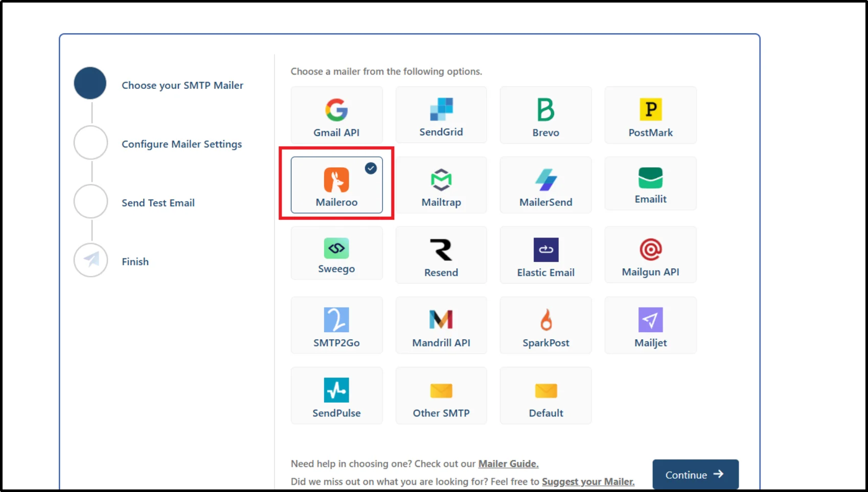Switch selection to Other SMTP
This screenshot has width=868, height=492.
pos(441,395)
